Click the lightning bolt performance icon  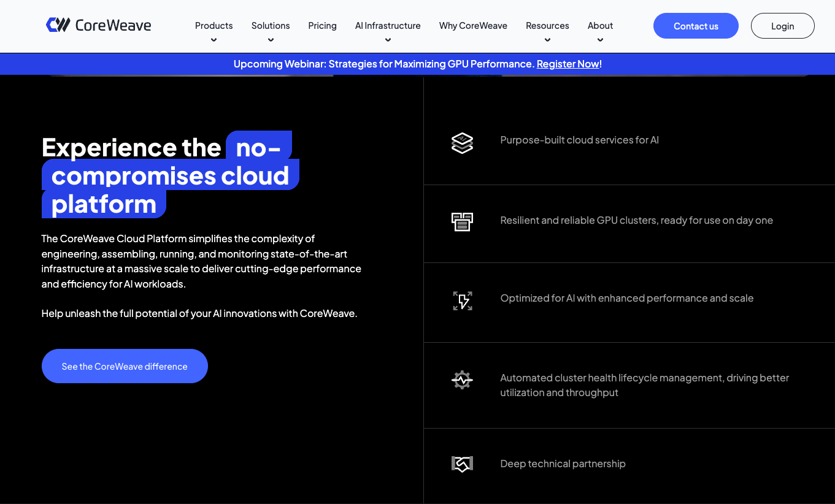pyautogui.click(x=463, y=300)
